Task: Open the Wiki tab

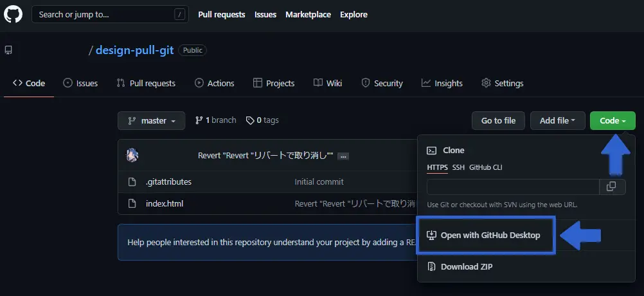Action: click(x=328, y=83)
